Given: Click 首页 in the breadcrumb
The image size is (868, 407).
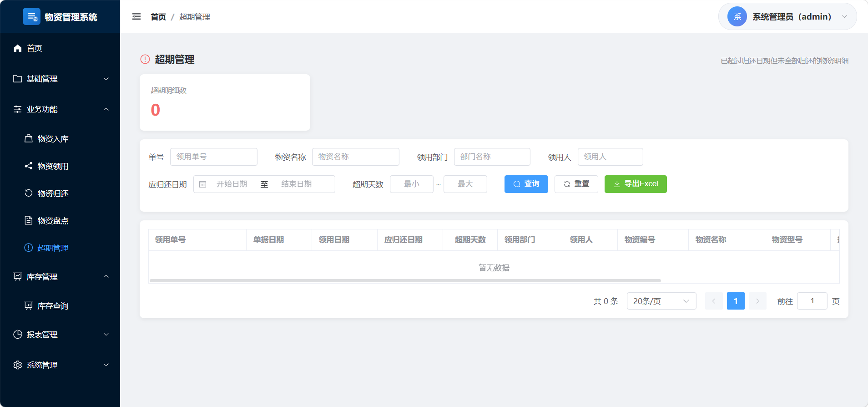Looking at the screenshot, I should click(x=158, y=17).
